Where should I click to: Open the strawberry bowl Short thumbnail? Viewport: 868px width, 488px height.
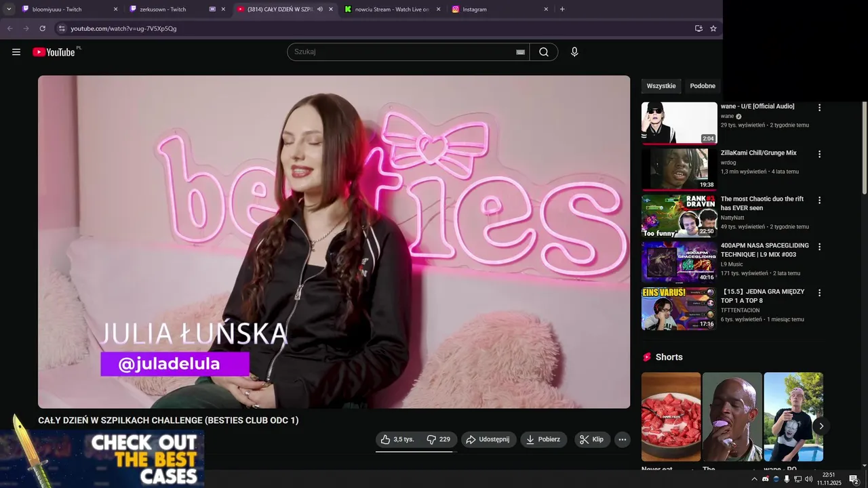tap(671, 417)
